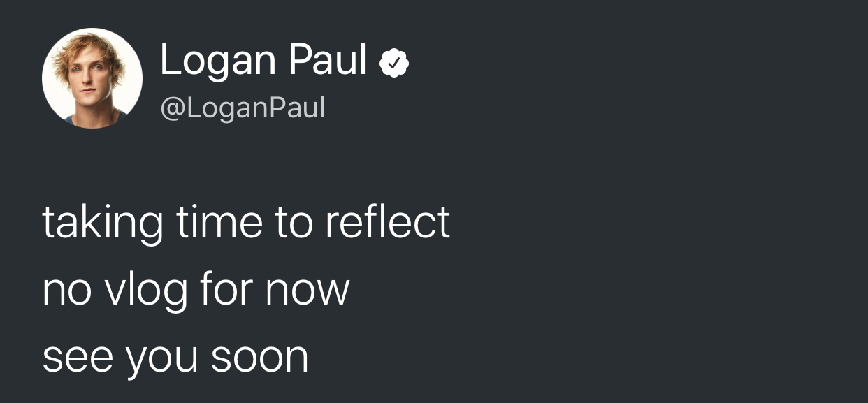Click "Logan" in the display name
This screenshot has width=868, height=403.
[219, 61]
